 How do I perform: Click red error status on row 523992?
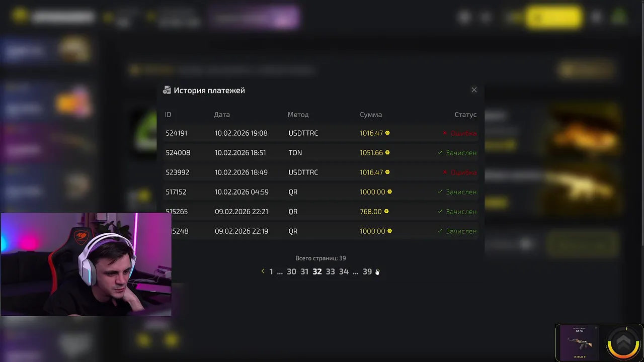point(459,172)
